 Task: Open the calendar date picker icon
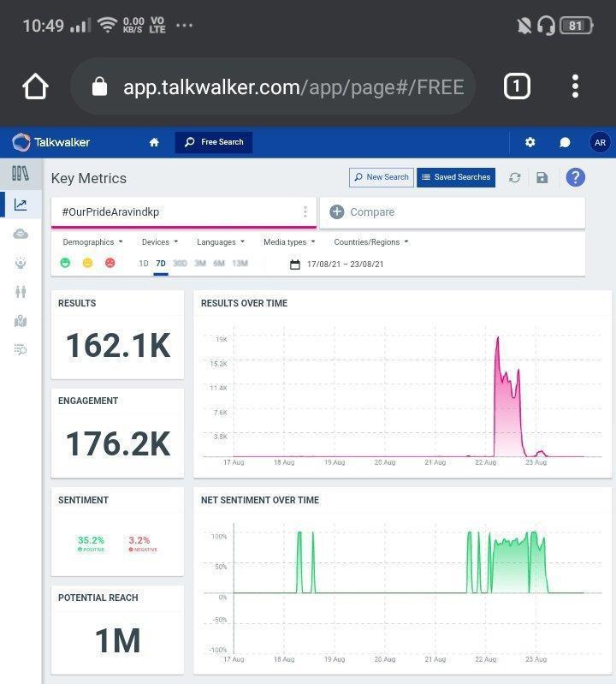pyautogui.click(x=294, y=265)
